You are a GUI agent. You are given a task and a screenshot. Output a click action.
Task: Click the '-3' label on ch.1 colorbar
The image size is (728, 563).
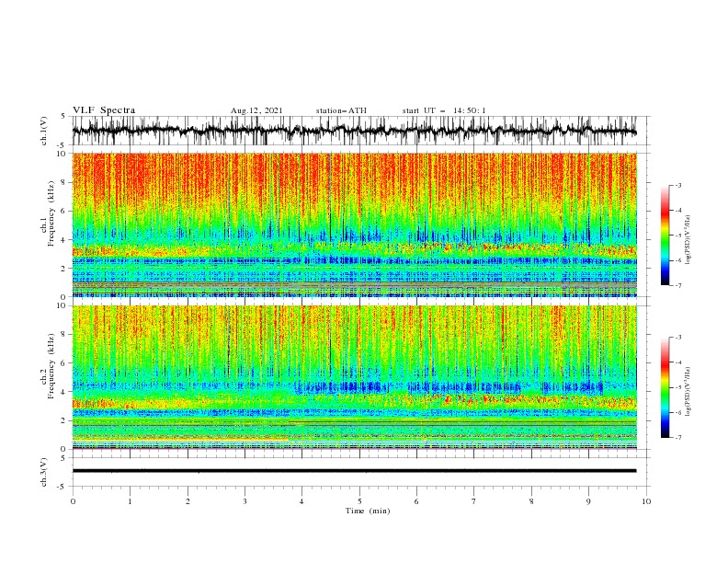[678, 185]
